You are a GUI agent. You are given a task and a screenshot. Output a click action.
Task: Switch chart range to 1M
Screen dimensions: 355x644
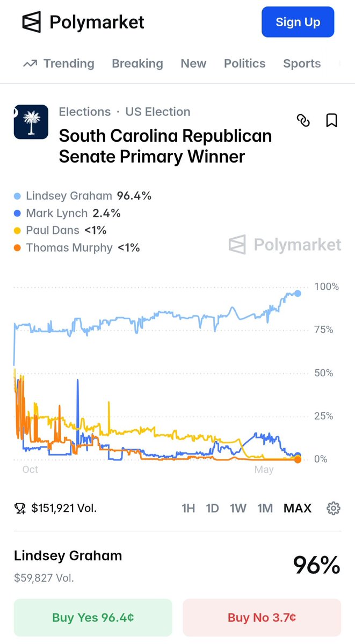point(265,508)
